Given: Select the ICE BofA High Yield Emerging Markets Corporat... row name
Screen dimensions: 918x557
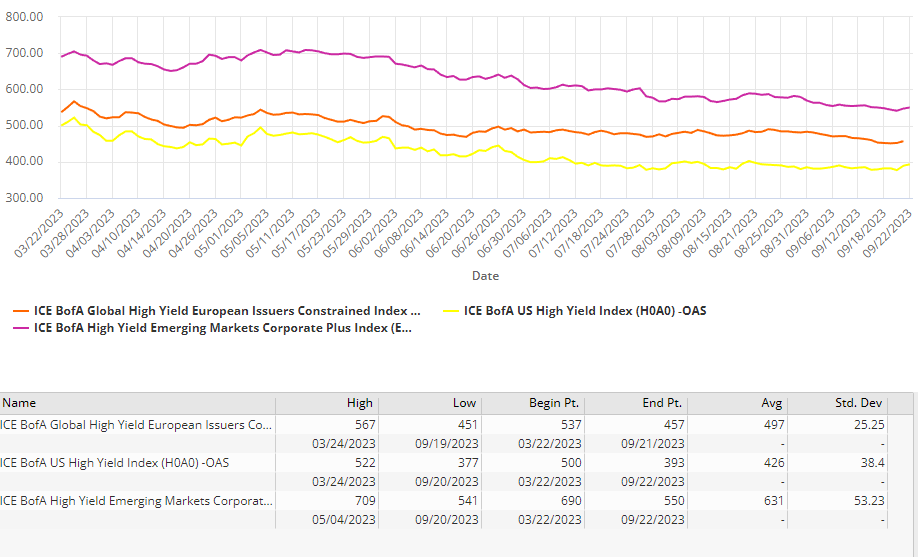Looking at the screenshot, I should 136,501.
